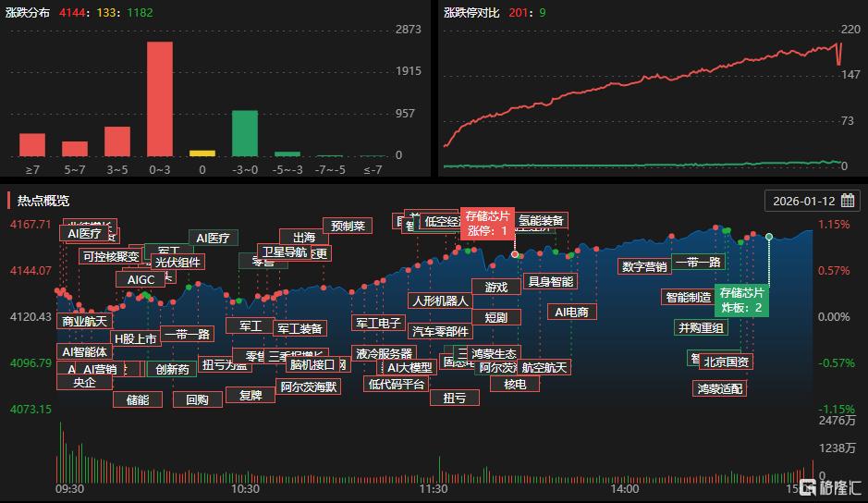Screen dimensions: 868x503
Task: Click the 2026-01-12 date field
Action: point(813,201)
